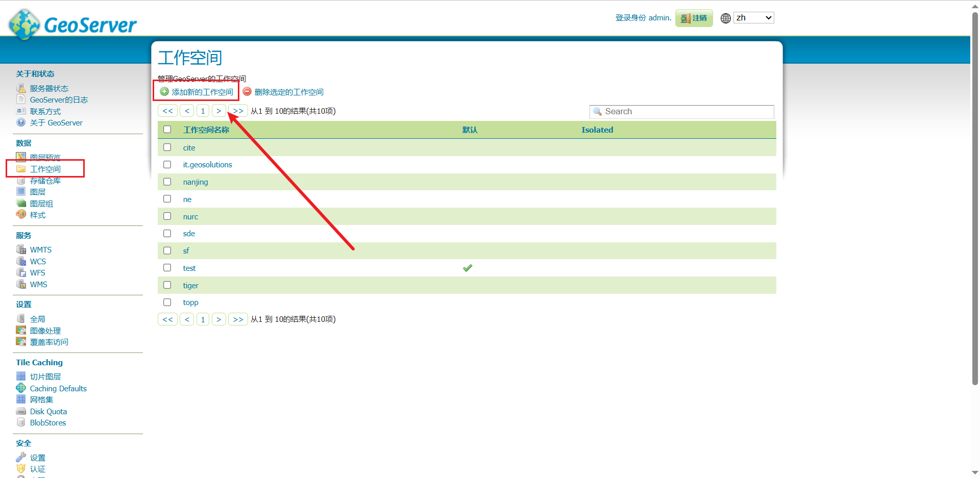Go to next page with top > button
The width and height of the screenshot is (980, 478).
219,111
